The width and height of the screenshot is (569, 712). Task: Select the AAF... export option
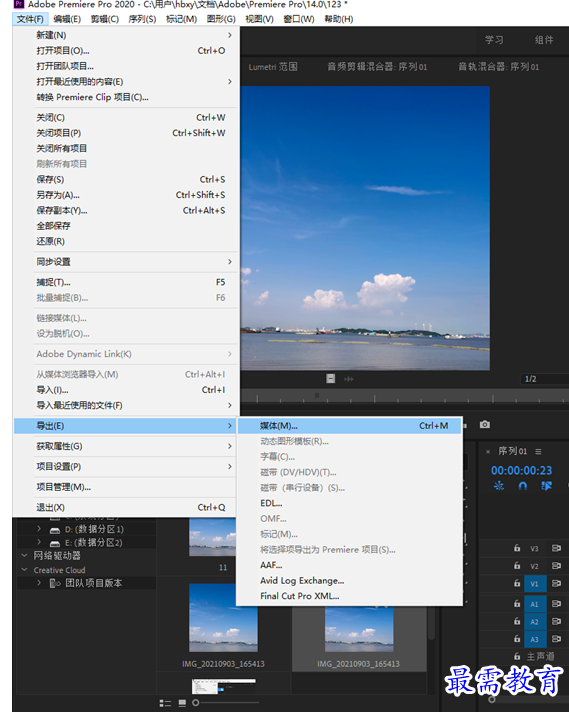349,565
